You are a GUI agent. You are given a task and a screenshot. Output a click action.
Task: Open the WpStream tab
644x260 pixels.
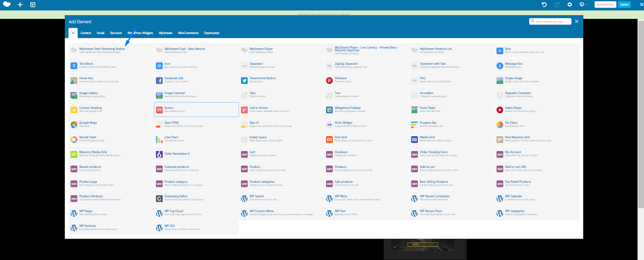[165, 33]
